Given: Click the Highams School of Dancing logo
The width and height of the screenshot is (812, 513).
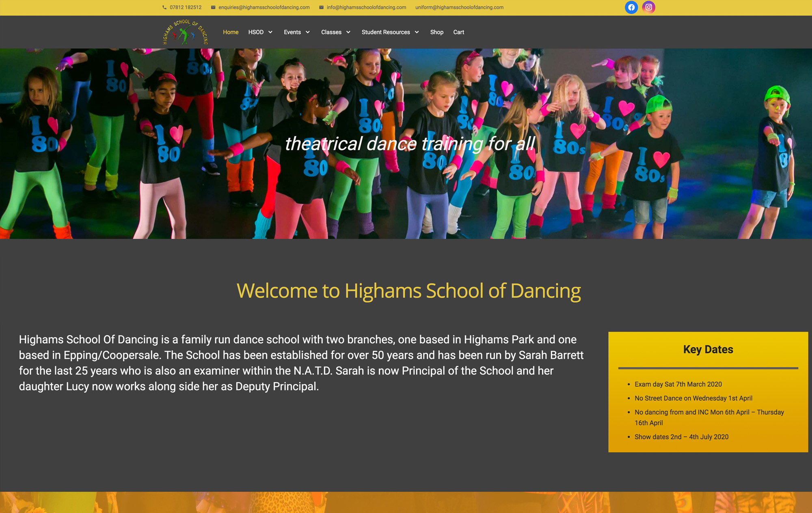Looking at the screenshot, I should tap(185, 32).
